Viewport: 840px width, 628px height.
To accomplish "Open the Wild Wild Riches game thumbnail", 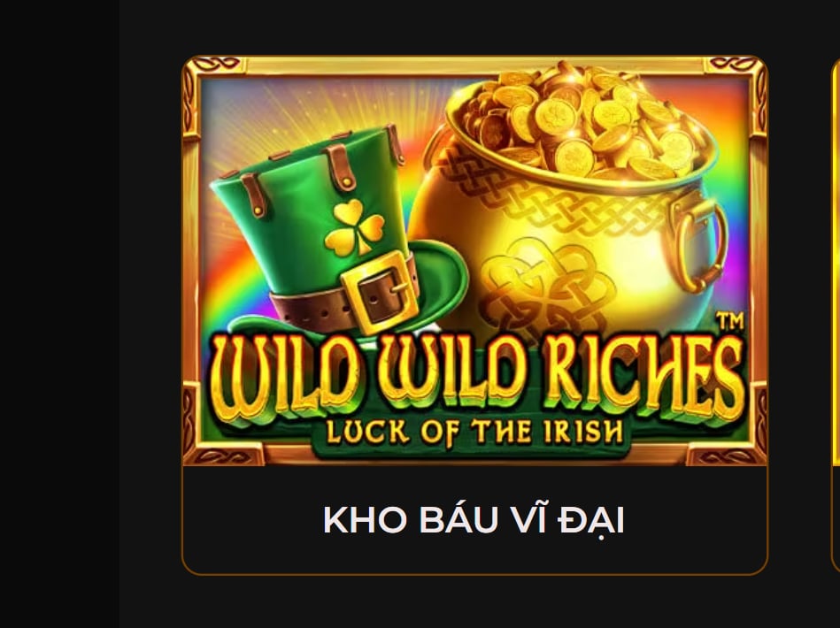I will click(474, 261).
